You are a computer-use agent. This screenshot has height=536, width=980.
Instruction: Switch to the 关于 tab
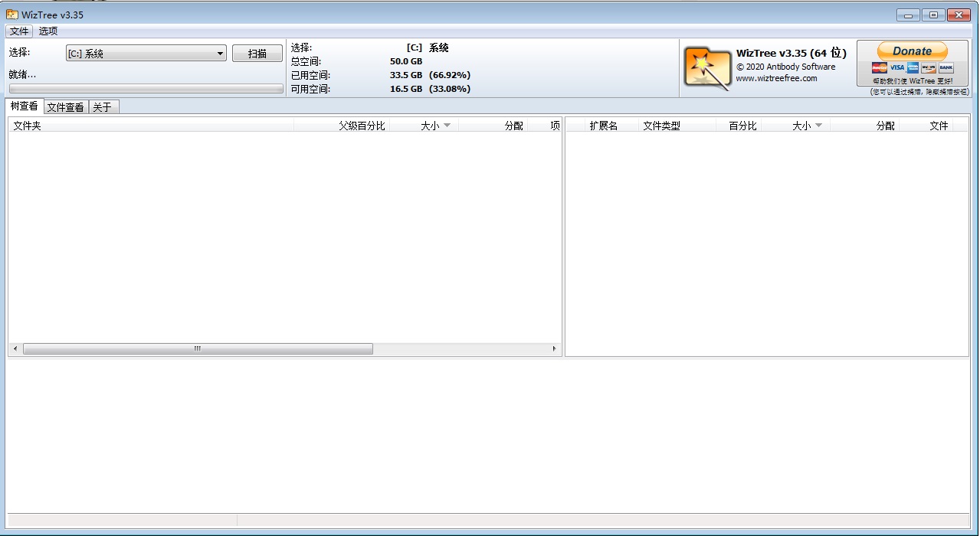click(x=103, y=106)
